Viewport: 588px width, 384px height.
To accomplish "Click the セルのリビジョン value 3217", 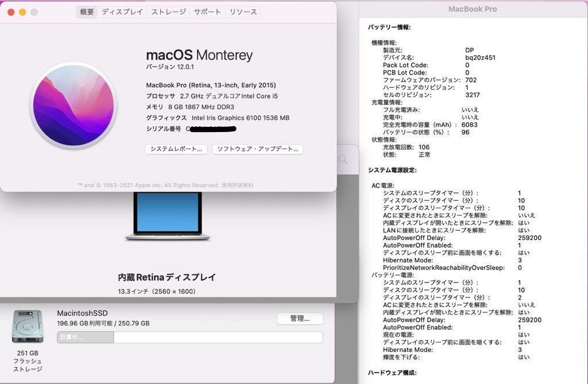I will [472, 95].
